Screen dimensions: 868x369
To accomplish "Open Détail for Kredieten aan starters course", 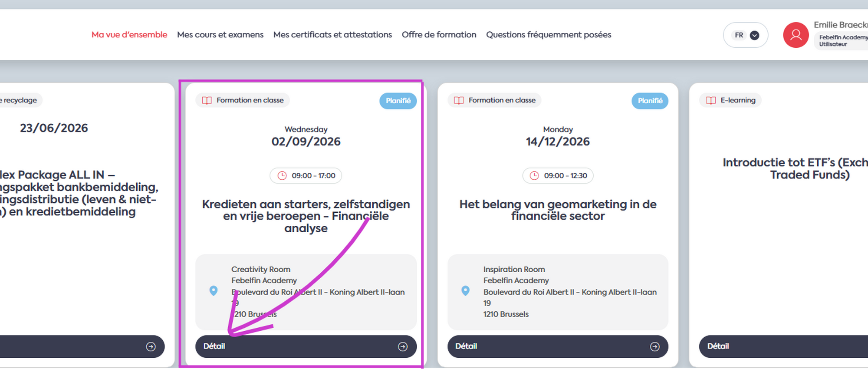I will click(x=306, y=346).
